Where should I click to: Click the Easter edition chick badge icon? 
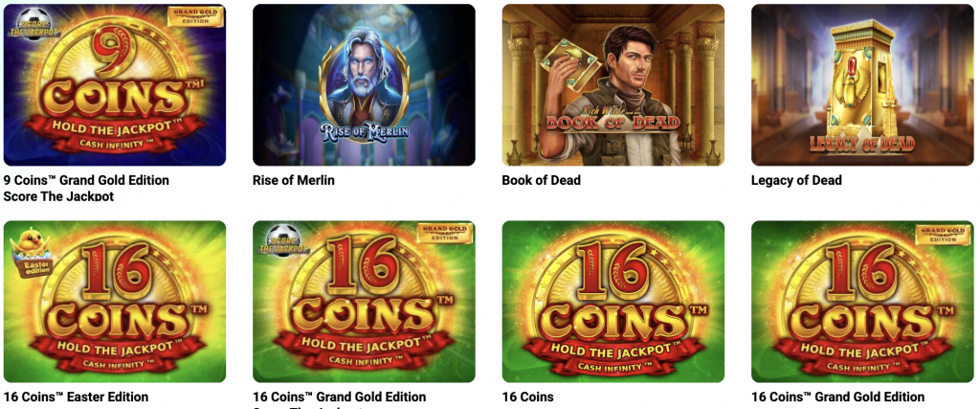point(31,253)
